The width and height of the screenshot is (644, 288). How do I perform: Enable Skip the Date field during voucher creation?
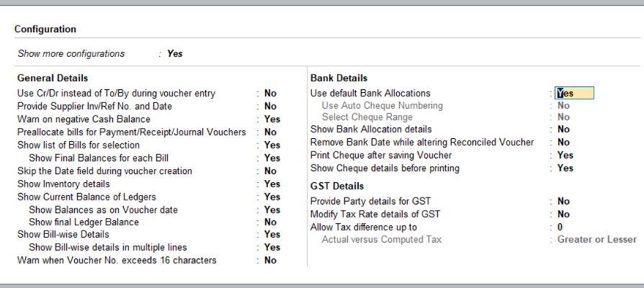[x=270, y=171]
